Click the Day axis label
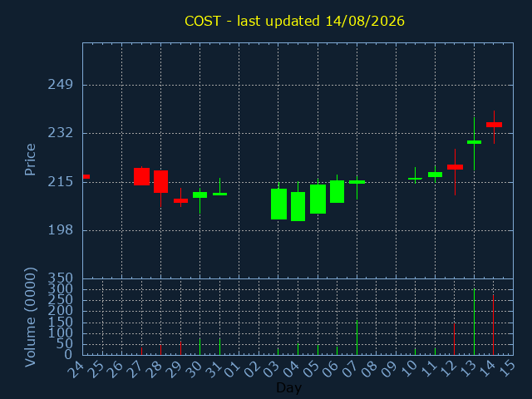This screenshot has height=399, width=532. click(288, 387)
